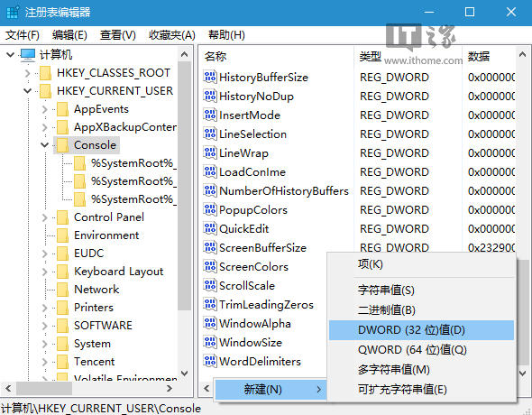The image size is (532, 415).
Task: Click the ScreenColors value icon
Action: [x=210, y=266]
